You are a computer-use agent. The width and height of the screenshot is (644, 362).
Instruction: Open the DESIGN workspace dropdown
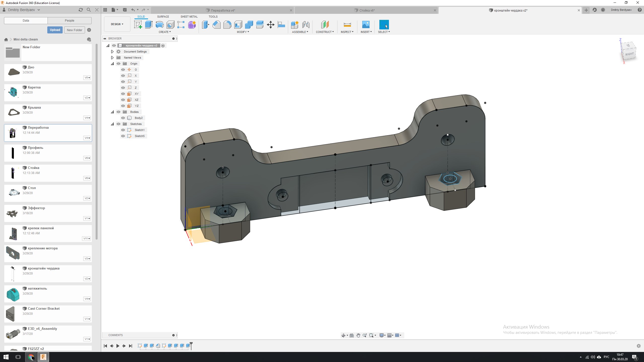coord(117,24)
